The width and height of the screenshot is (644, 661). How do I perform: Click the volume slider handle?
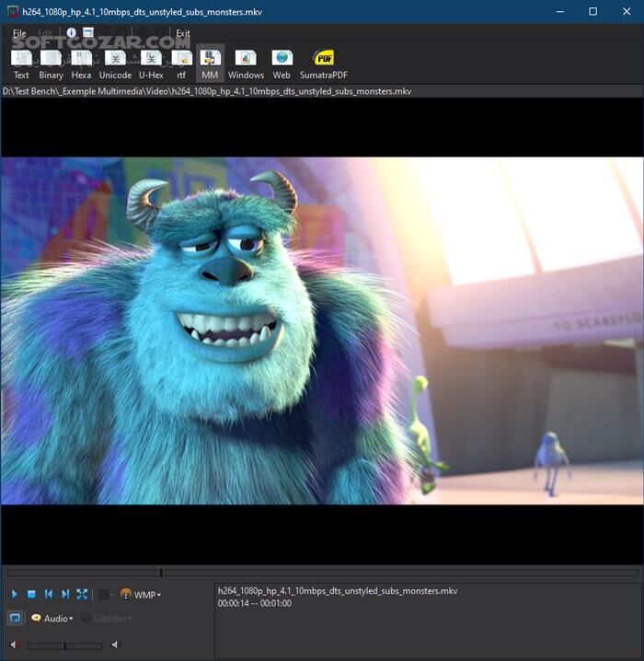64,645
